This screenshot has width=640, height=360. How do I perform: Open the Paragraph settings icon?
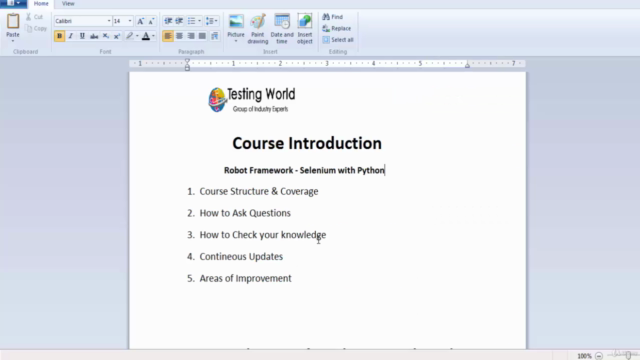pyautogui.click(x=215, y=36)
